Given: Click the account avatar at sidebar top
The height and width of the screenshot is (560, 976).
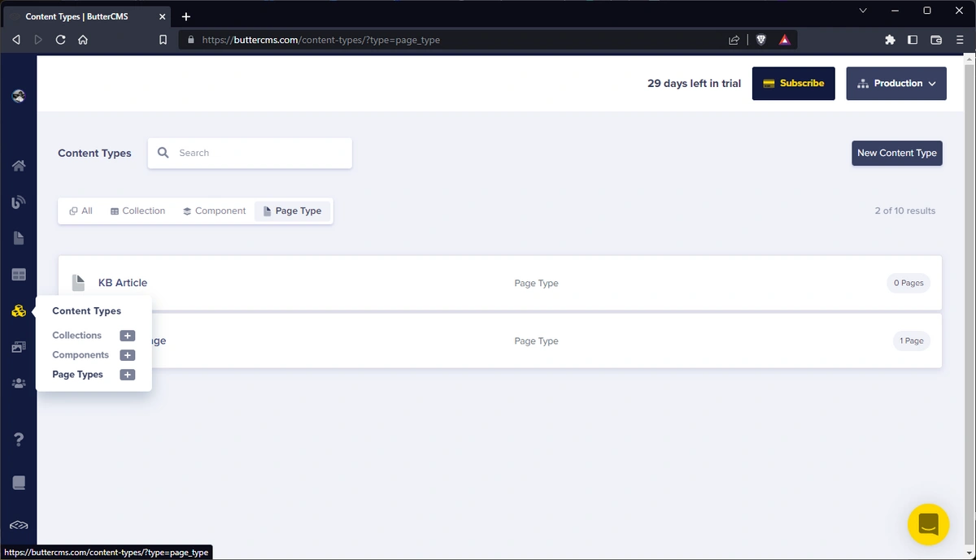Looking at the screenshot, I should pos(19,97).
